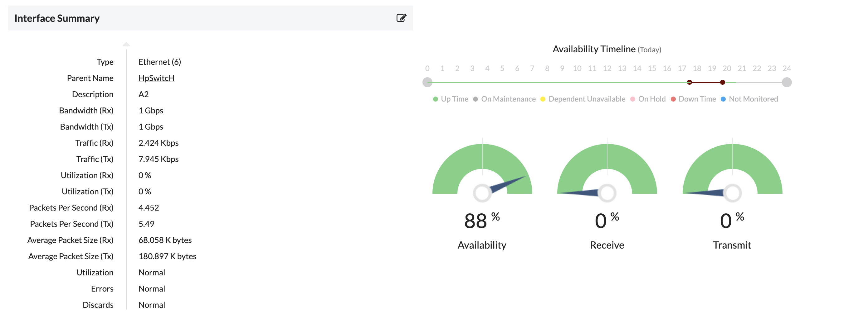Click the Ethernet (6) type value
Screen dimensions: 868x314
click(160, 62)
